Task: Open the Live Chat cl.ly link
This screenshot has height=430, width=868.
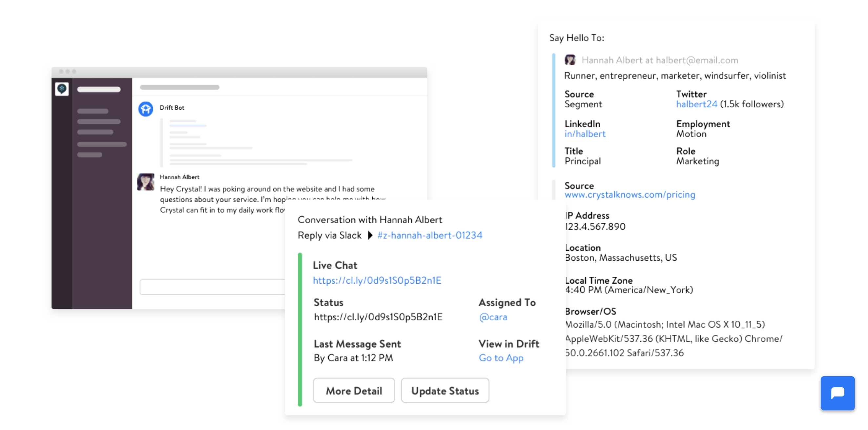Action: [377, 280]
